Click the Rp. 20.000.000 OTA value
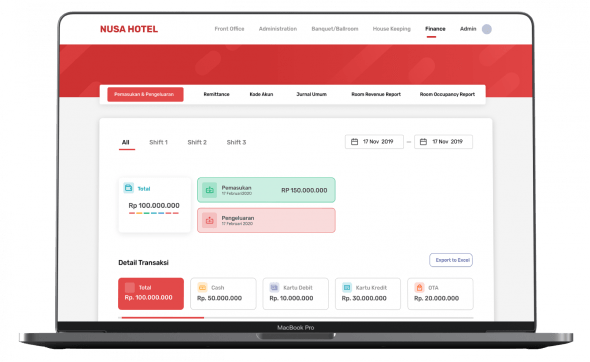 pyautogui.click(x=436, y=298)
